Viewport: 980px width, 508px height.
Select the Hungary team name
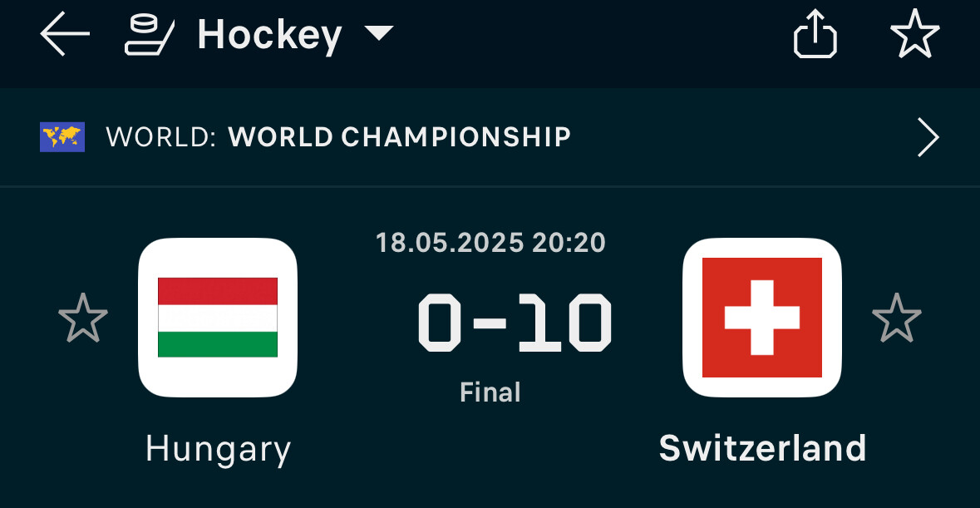[x=218, y=449]
